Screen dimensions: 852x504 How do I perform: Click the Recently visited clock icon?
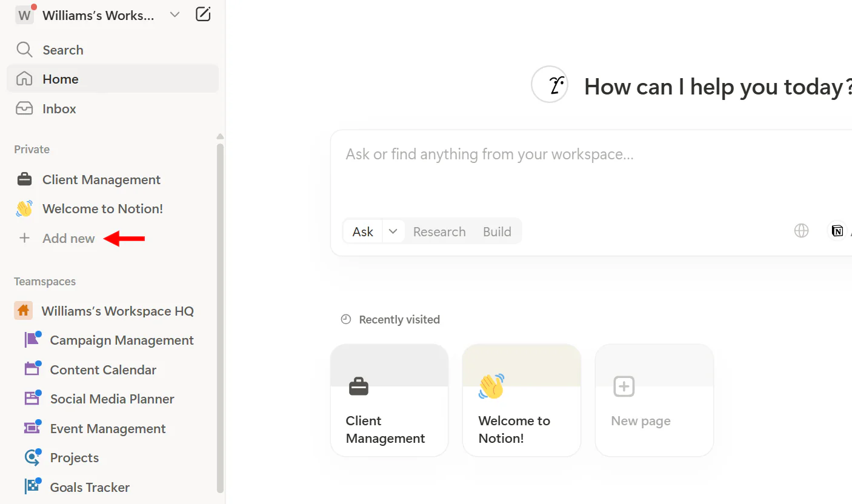click(x=346, y=319)
